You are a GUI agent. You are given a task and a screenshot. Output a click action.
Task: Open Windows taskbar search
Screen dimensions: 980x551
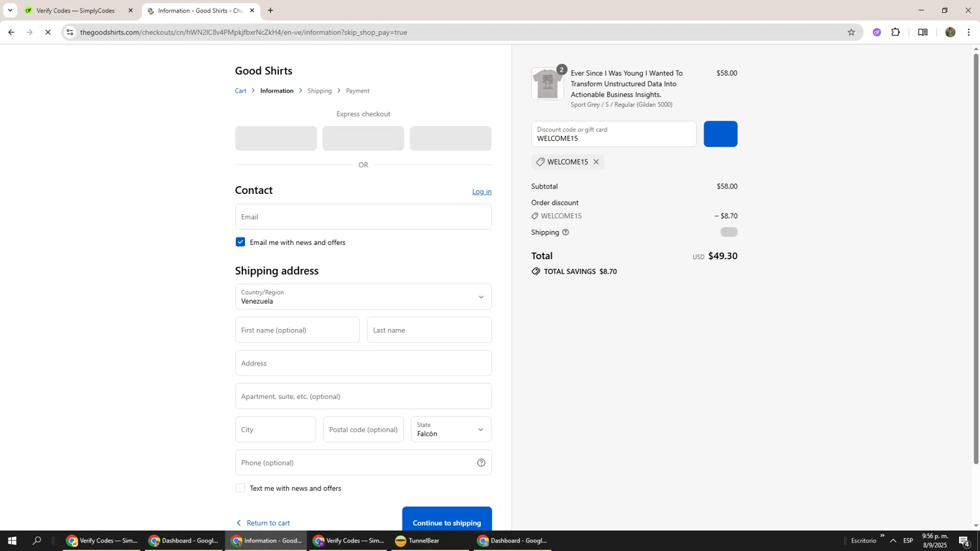point(37,541)
